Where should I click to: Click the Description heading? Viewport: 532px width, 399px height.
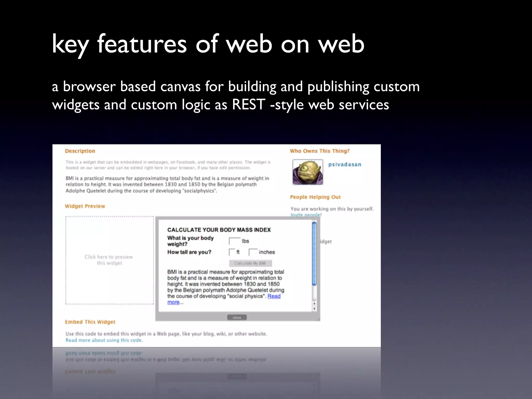point(80,151)
